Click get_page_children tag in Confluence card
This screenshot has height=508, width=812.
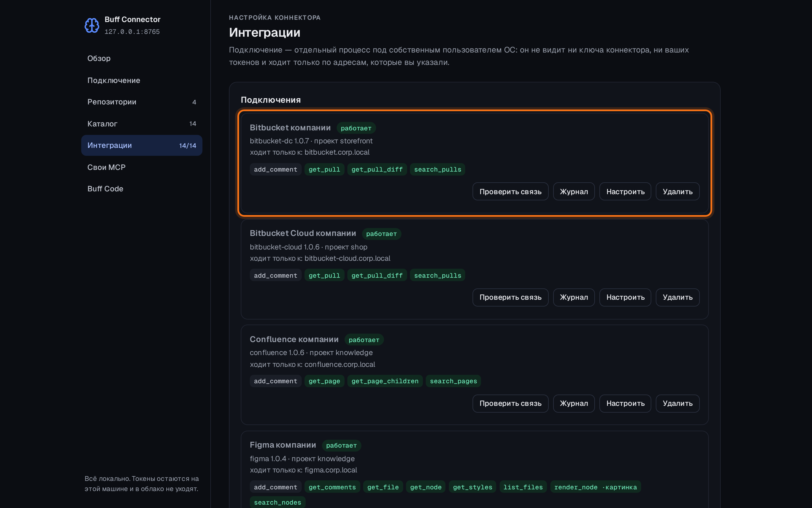[x=385, y=381]
